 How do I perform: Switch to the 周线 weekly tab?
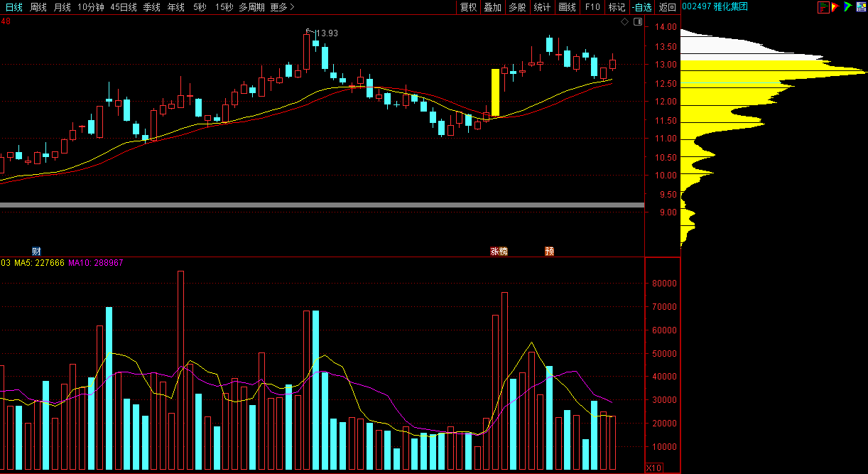pyautogui.click(x=38, y=7)
